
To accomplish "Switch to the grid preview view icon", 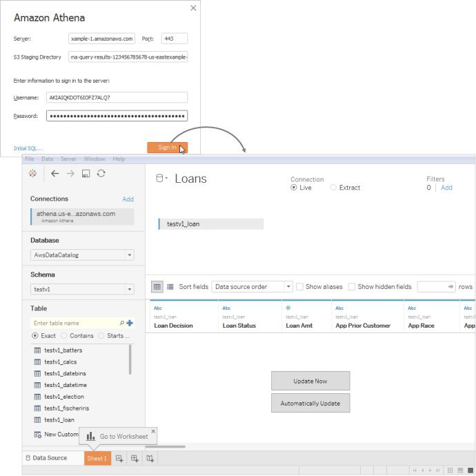I will click(x=157, y=287).
